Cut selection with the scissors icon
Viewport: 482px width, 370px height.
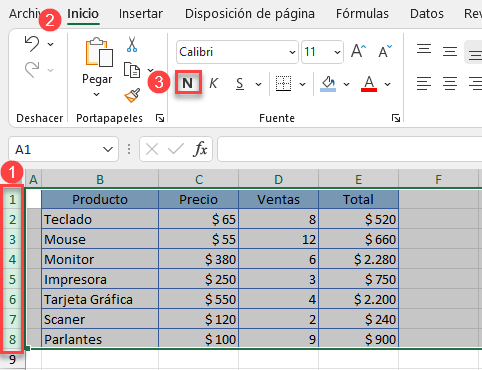(132, 44)
